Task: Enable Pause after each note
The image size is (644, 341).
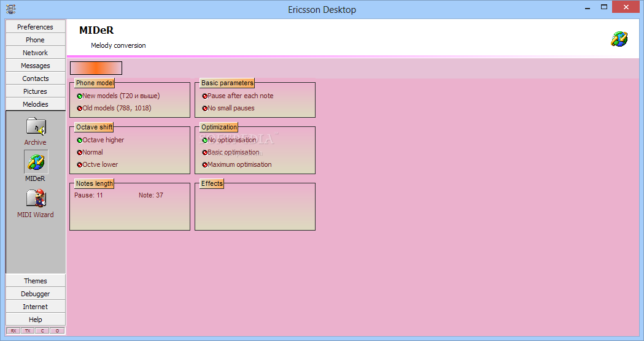Action: pos(238,96)
